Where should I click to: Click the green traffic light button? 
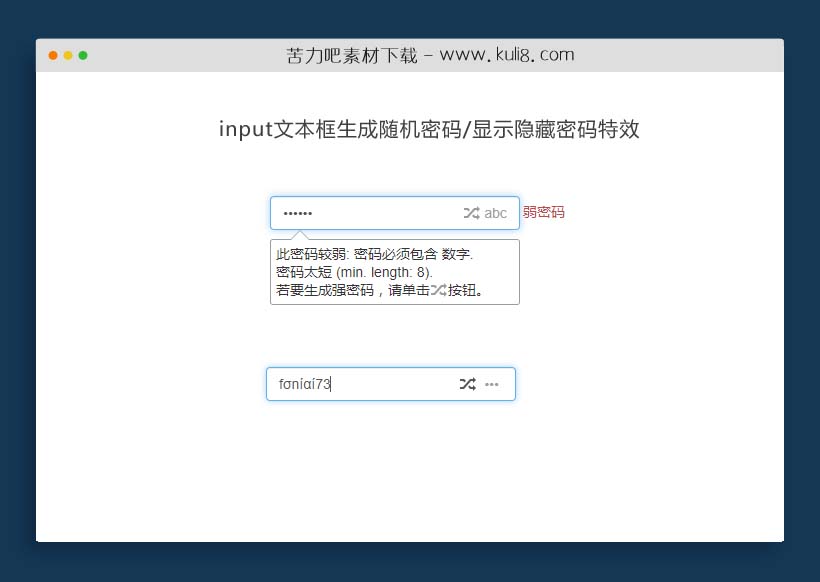coord(83,57)
